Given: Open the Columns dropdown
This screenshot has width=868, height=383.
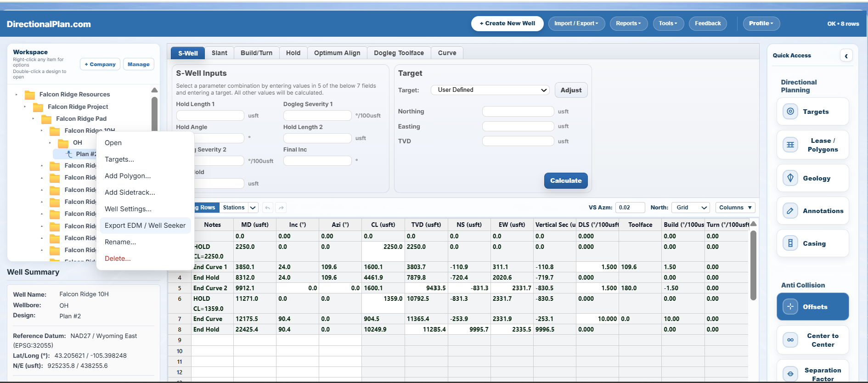Looking at the screenshot, I should pyautogui.click(x=735, y=208).
